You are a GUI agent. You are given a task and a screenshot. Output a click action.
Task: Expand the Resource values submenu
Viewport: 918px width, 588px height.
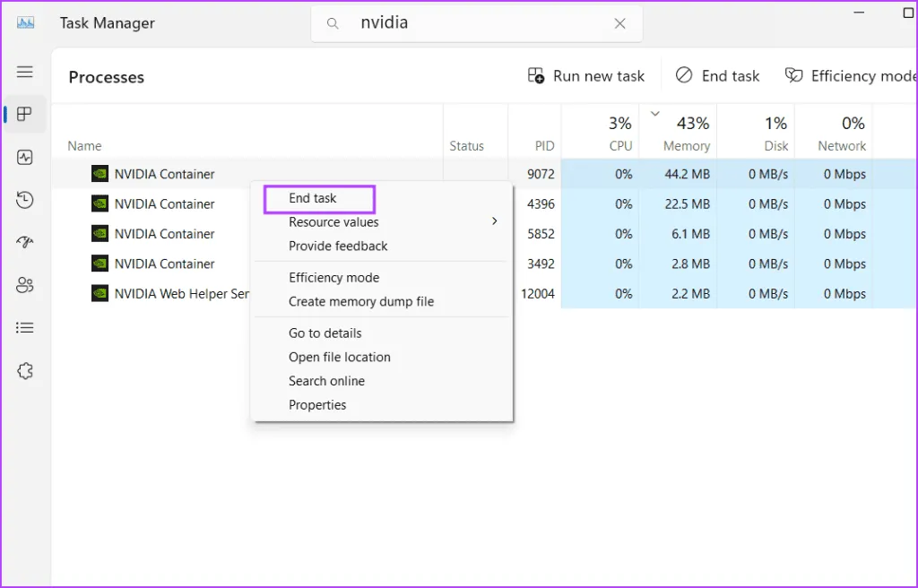[x=382, y=222]
